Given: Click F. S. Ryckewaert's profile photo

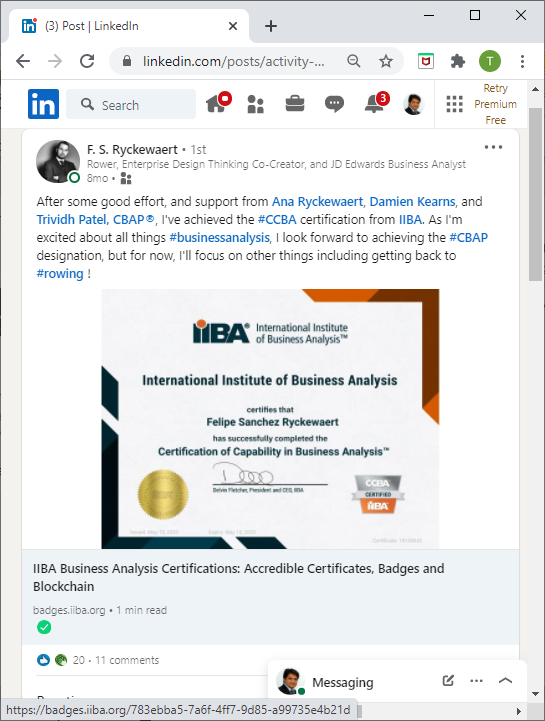Looking at the screenshot, I should point(58,161).
